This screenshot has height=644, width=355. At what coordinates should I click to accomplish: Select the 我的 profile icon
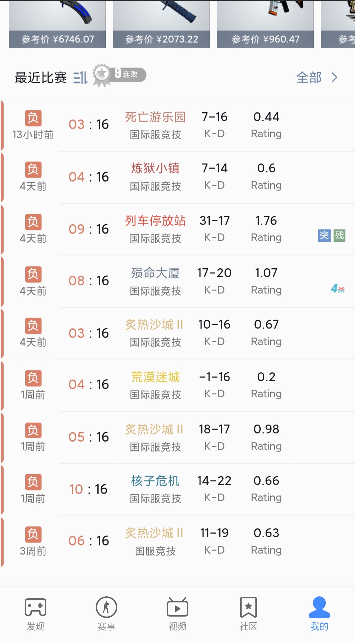(x=319, y=613)
